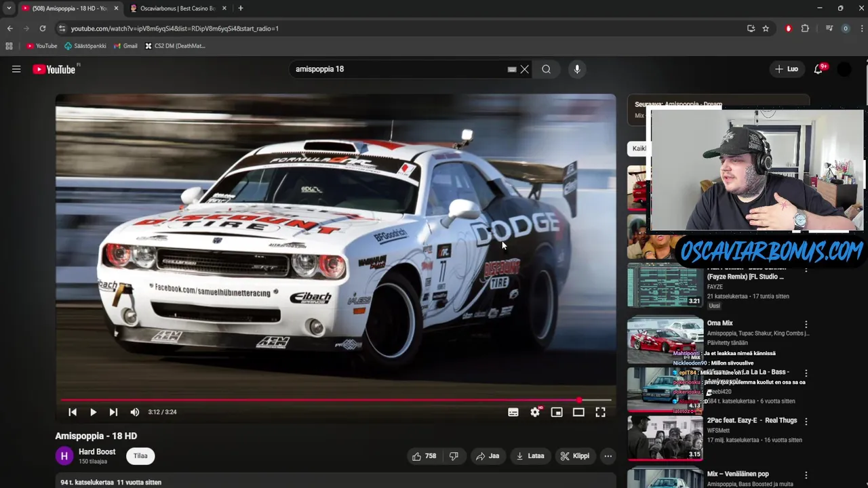
Task: Open the Hard Boost channel name link
Action: pos(97,451)
